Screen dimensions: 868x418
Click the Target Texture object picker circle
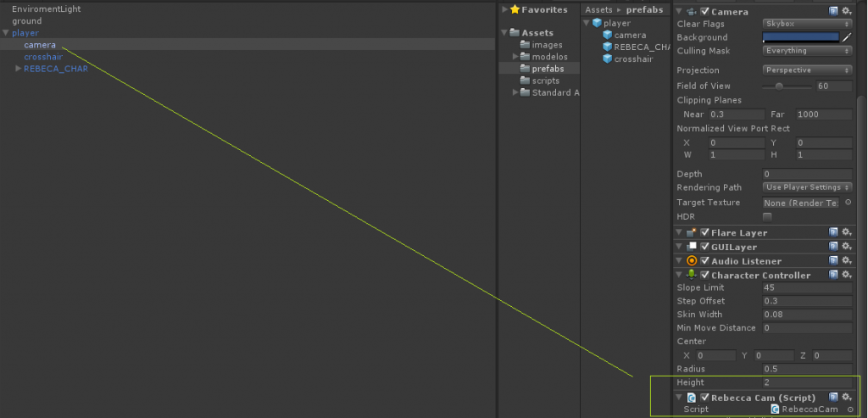(x=849, y=203)
